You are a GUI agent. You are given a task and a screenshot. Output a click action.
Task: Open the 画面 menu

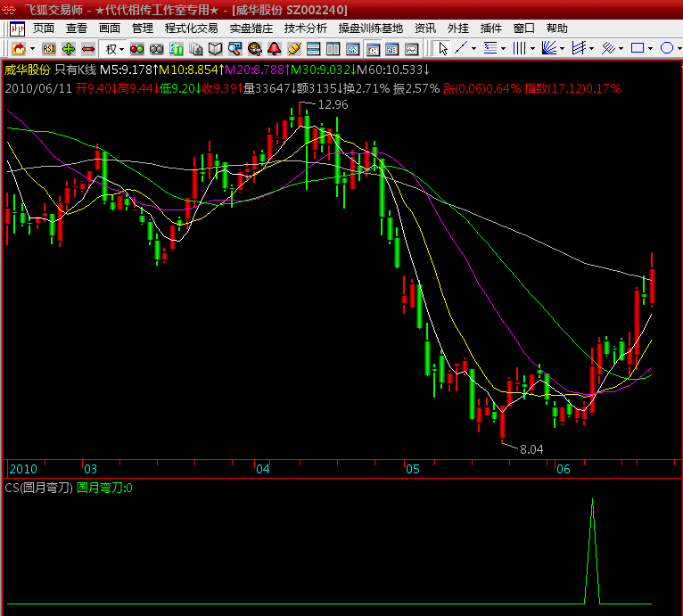click(x=110, y=29)
